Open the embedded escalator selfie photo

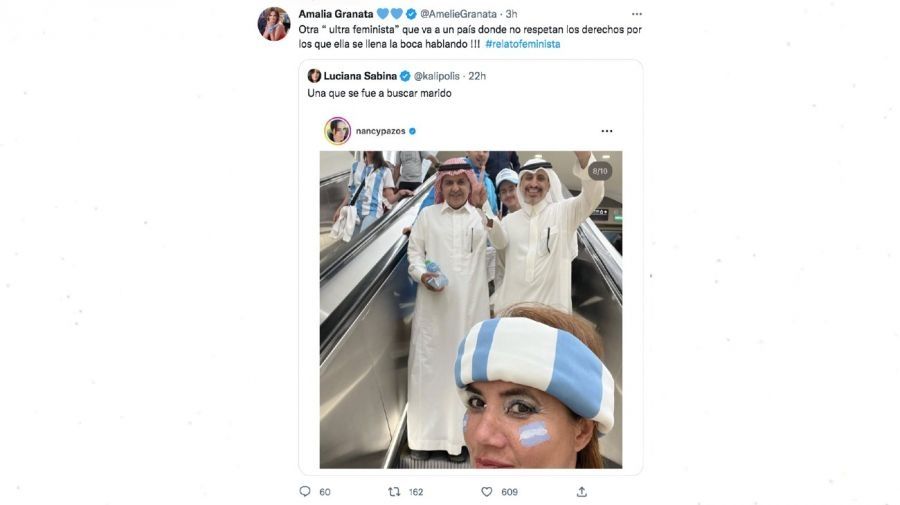(x=471, y=309)
